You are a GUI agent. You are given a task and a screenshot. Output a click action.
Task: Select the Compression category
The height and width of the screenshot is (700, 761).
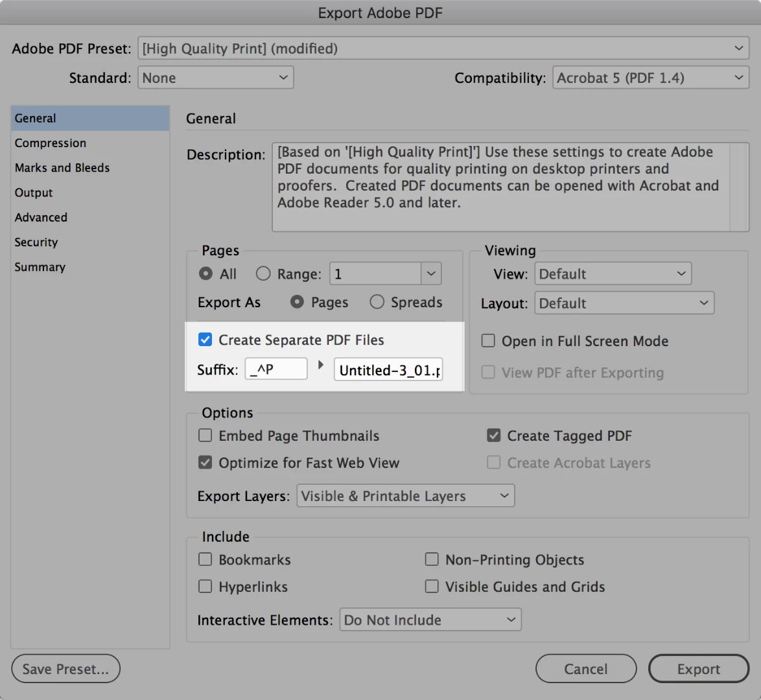[90, 143]
